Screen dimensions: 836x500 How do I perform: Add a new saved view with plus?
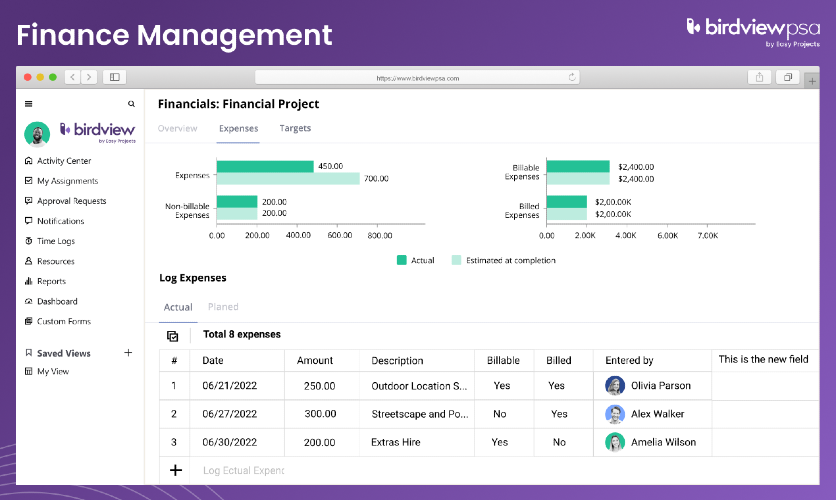click(x=128, y=352)
